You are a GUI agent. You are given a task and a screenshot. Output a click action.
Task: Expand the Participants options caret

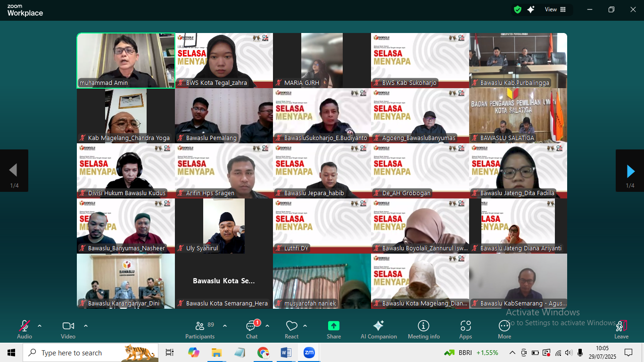(x=225, y=325)
